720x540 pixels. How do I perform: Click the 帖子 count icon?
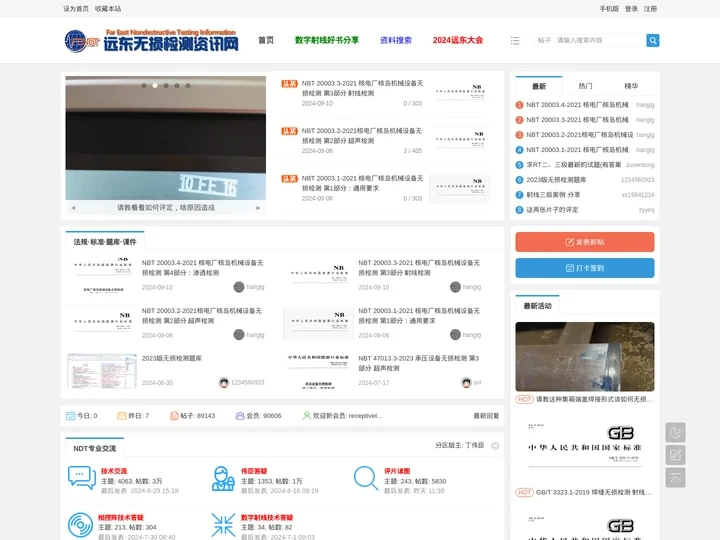(x=174, y=416)
